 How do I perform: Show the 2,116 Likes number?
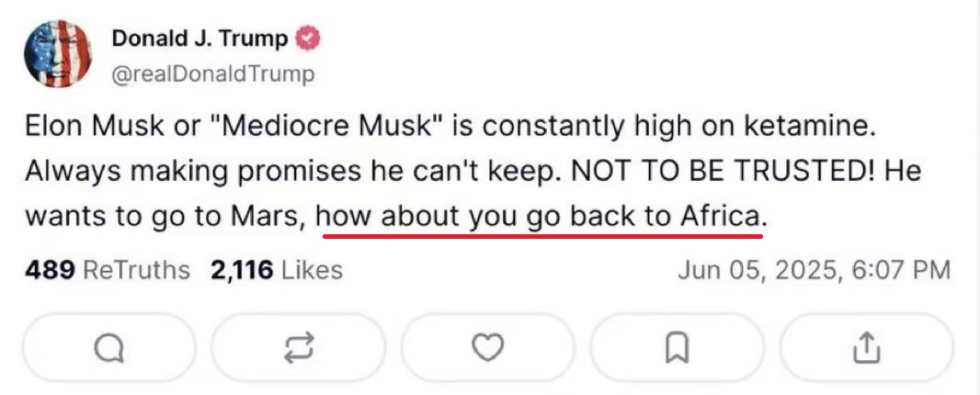click(x=242, y=270)
